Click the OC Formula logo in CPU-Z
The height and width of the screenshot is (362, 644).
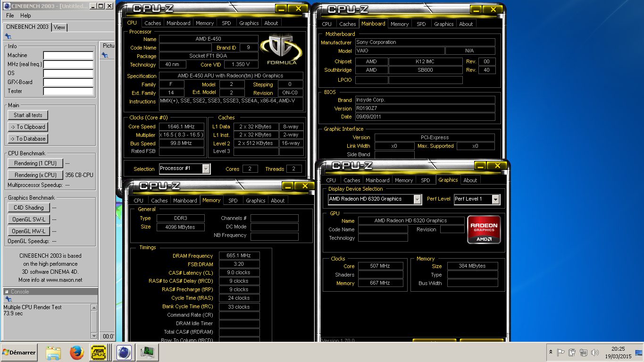(282, 50)
